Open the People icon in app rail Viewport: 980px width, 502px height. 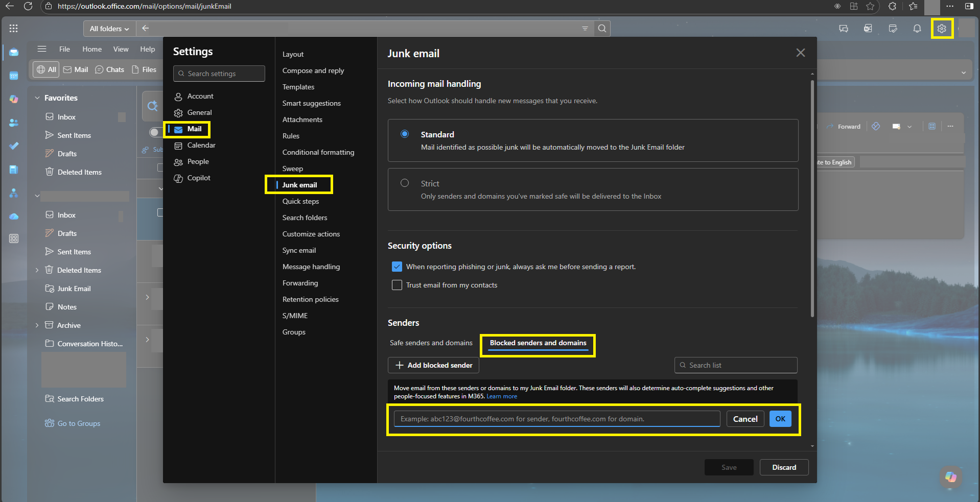14,123
